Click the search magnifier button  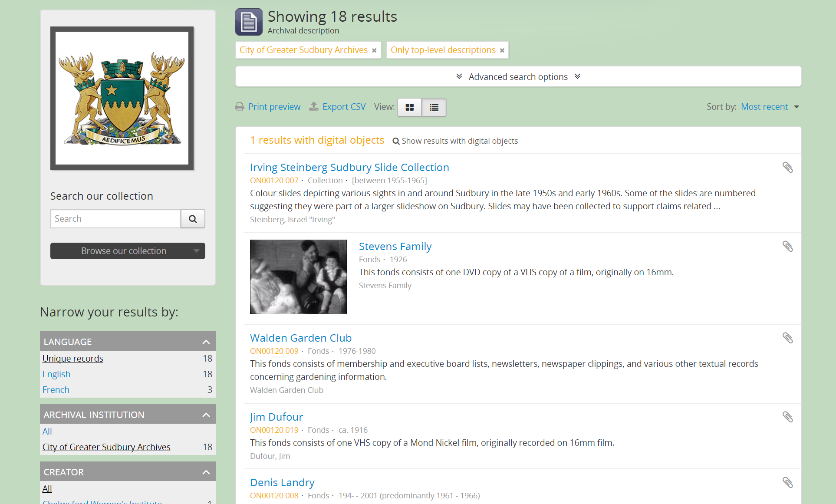(193, 219)
